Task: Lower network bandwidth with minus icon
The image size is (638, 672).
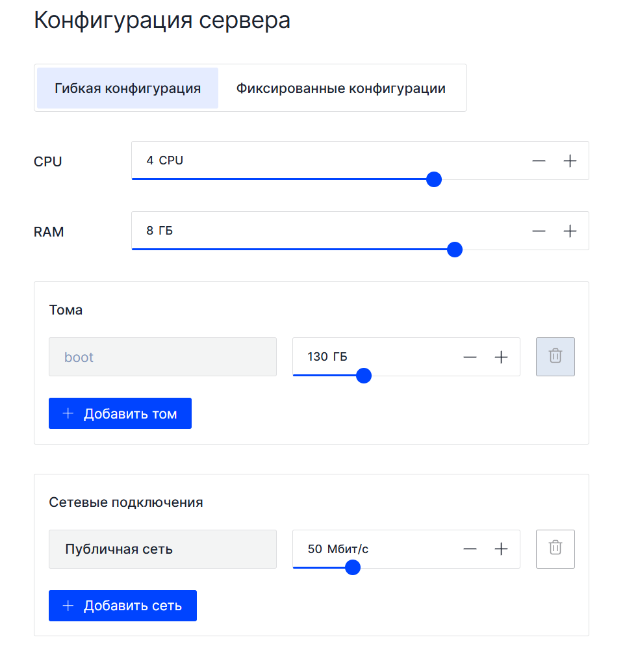Action: point(470,549)
